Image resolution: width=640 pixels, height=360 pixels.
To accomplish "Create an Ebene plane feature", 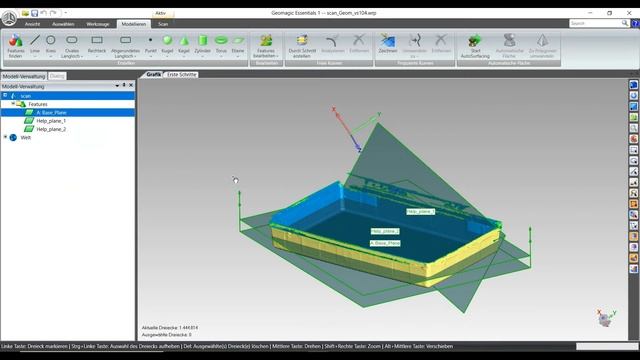I will pos(238,43).
